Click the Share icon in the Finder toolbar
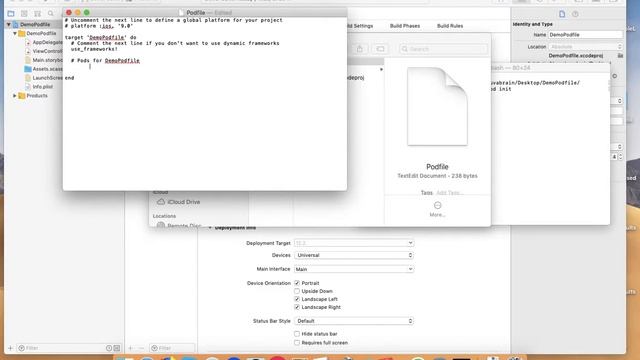Viewport: 640px width, 360px height. (360, 49)
